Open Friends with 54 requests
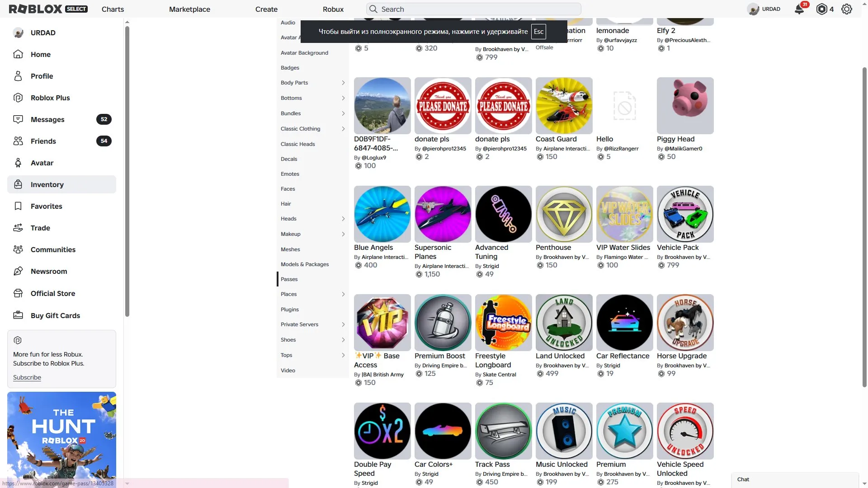Viewport: 868px width, 488px height. tap(61, 141)
